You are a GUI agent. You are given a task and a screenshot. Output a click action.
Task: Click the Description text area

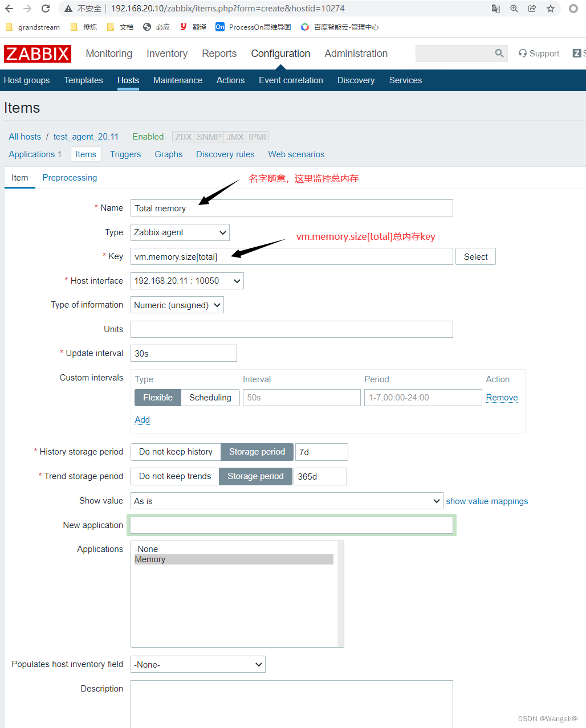292,704
